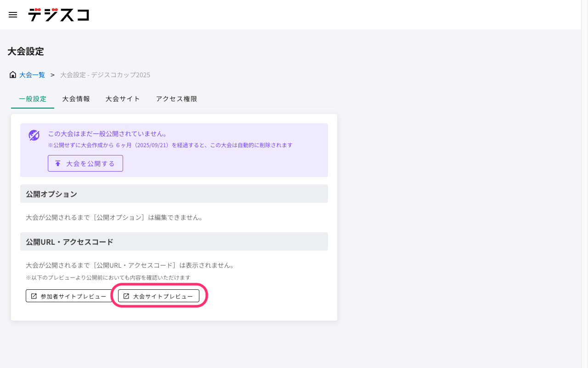This screenshot has height=368, width=588.
Task: Open the 大会サイト tab
Action: tap(123, 99)
